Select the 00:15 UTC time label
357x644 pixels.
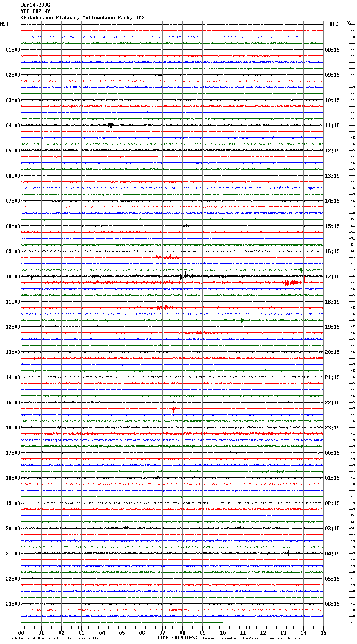pyautogui.click(x=332, y=453)
